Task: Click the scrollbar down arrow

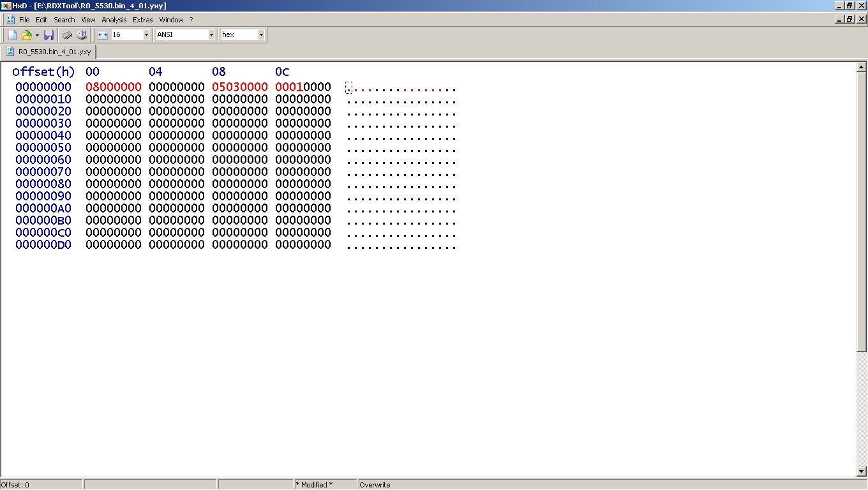Action: pos(862,471)
